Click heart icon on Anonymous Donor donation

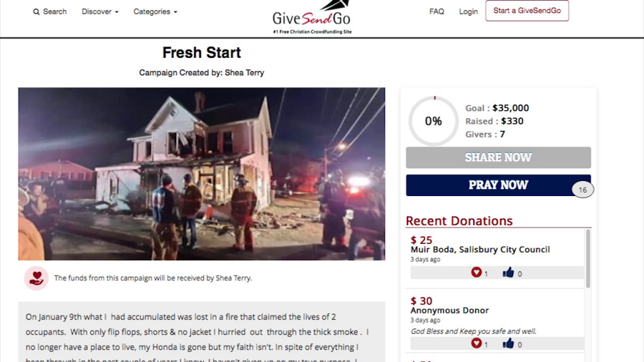(477, 343)
